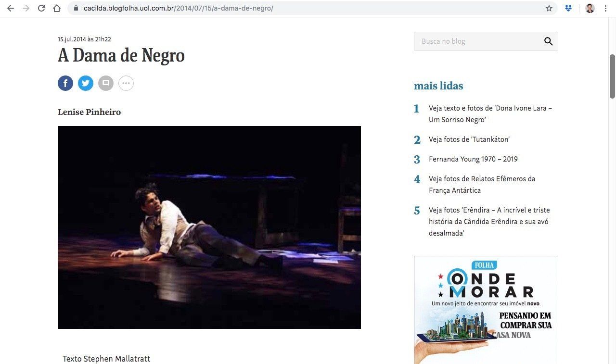Viewport: 616px width, 364px height.
Task: Open the Dropbox extension
Action: [x=568, y=8]
